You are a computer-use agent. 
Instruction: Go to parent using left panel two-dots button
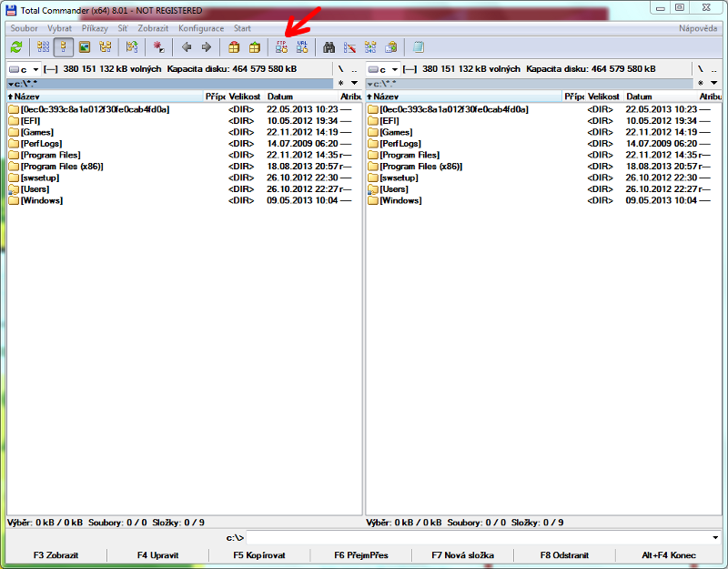pyautogui.click(x=354, y=69)
